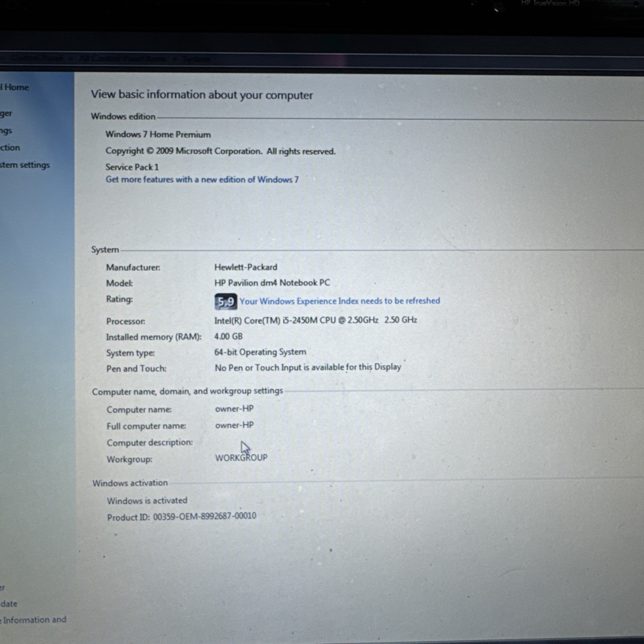This screenshot has width=644, height=644.
Task: Click the 'Computer description:' label
Action: click(150, 443)
